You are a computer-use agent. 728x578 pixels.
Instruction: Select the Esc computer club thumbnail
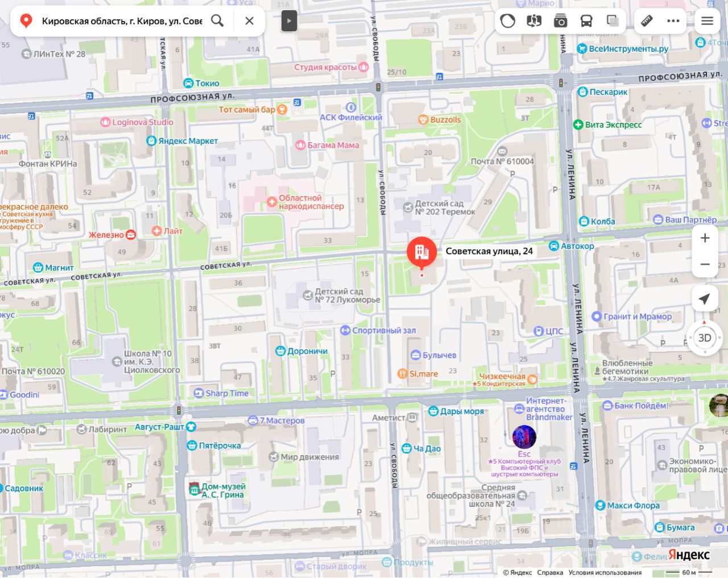coord(524,437)
